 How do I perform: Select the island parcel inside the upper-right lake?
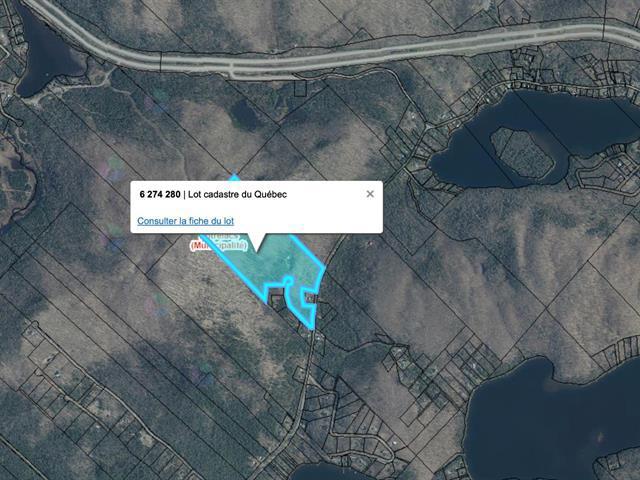pyautogui.click(x=522, y=152)
